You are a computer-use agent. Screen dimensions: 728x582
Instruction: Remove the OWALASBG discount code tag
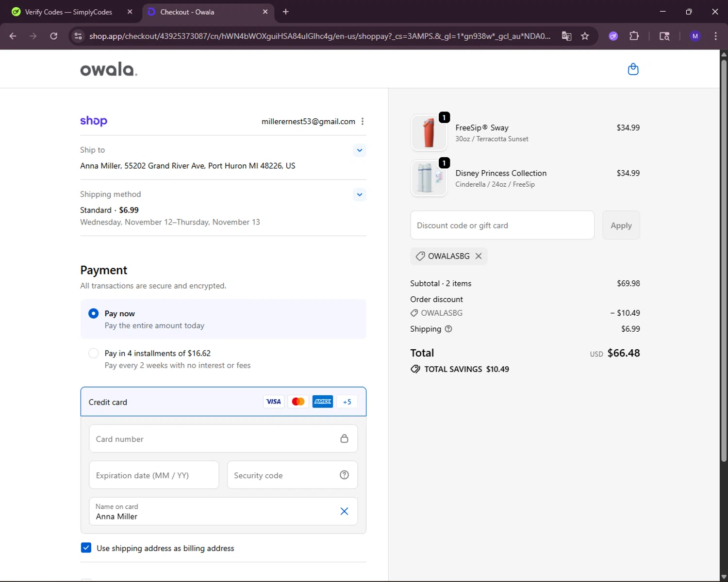[479, 256]
